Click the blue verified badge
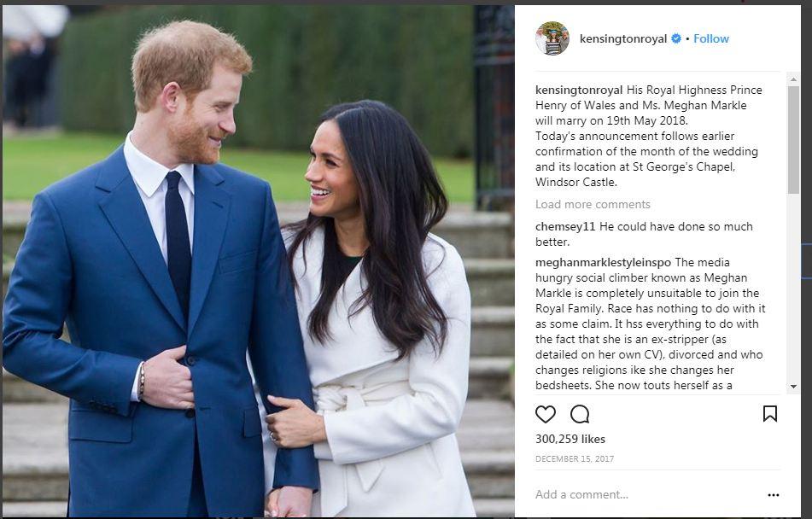812x519 pixels. (x=675, y=38)
